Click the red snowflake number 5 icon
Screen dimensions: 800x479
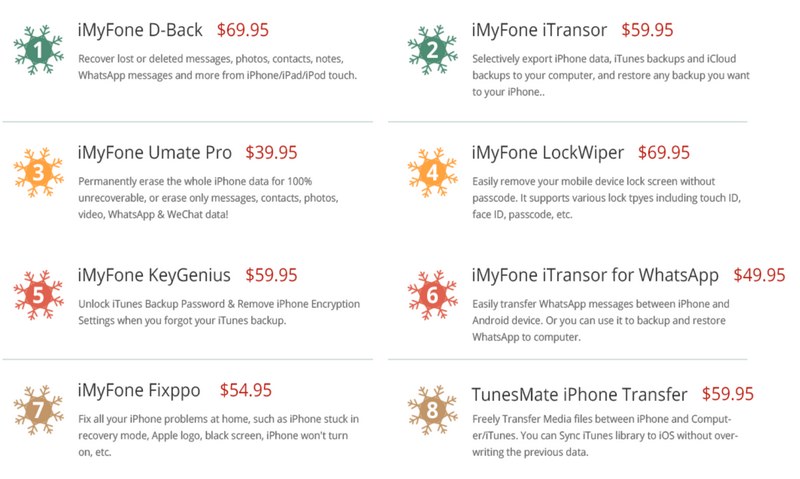coord(38,294)
